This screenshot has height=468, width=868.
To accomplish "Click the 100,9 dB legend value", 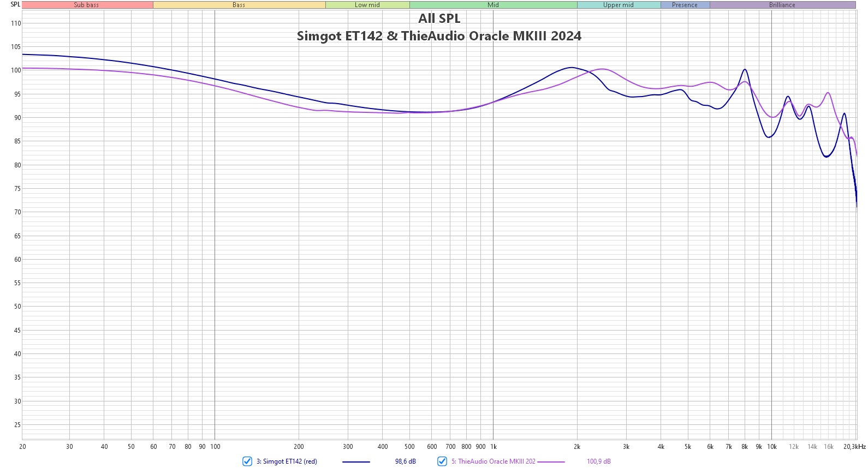I will click(x=599, y=461).
